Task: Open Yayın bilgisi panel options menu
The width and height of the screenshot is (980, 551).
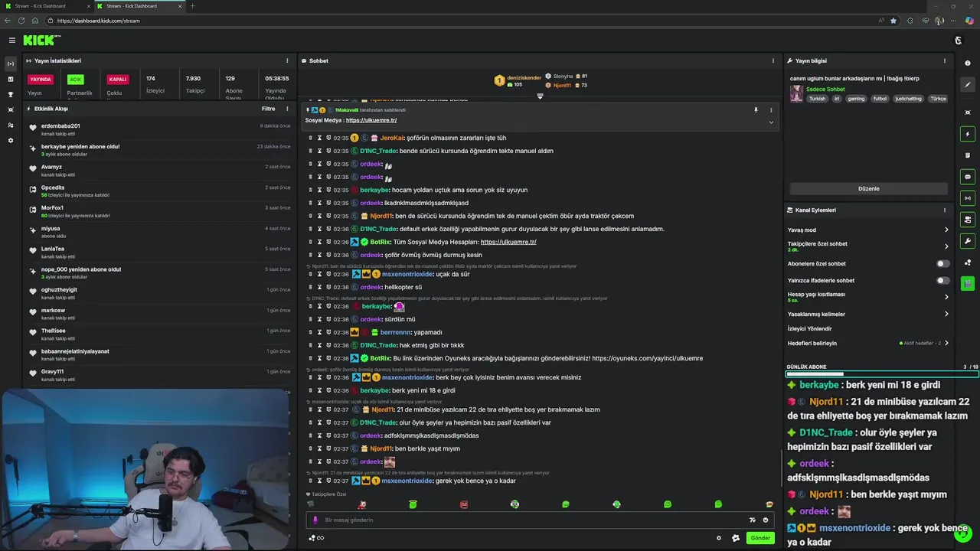Action: pos(945,60)
